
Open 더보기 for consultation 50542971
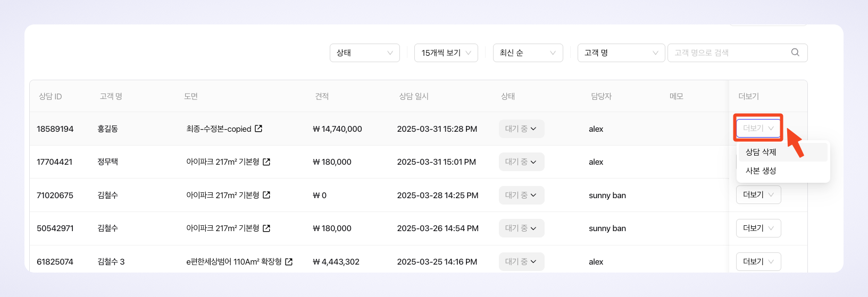click(758, 228)
